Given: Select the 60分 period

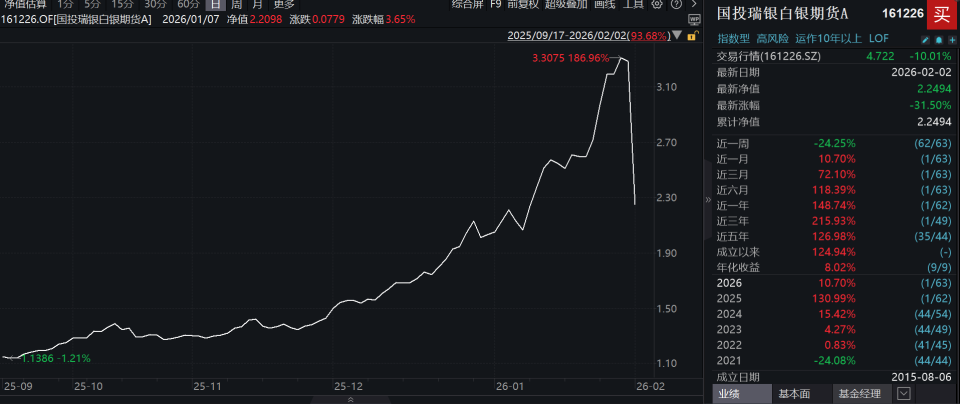Looking at the screenshot, I should [x=189, y=4].
